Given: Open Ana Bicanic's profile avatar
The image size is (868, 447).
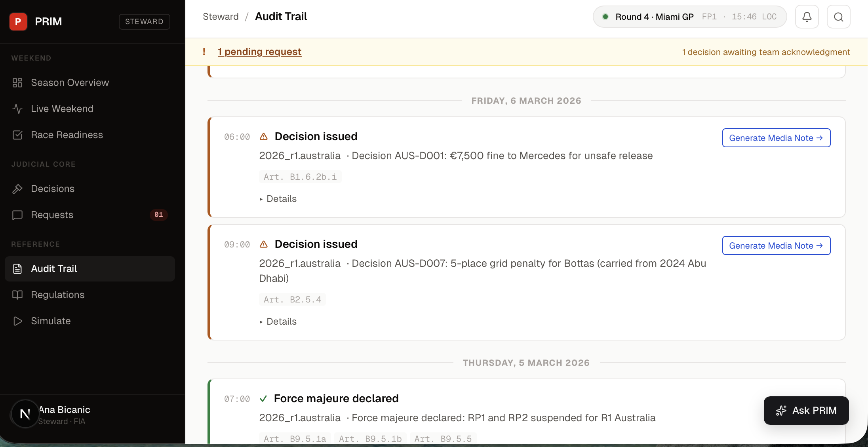Looking at the screenshot, I should (x=25, y=414).
